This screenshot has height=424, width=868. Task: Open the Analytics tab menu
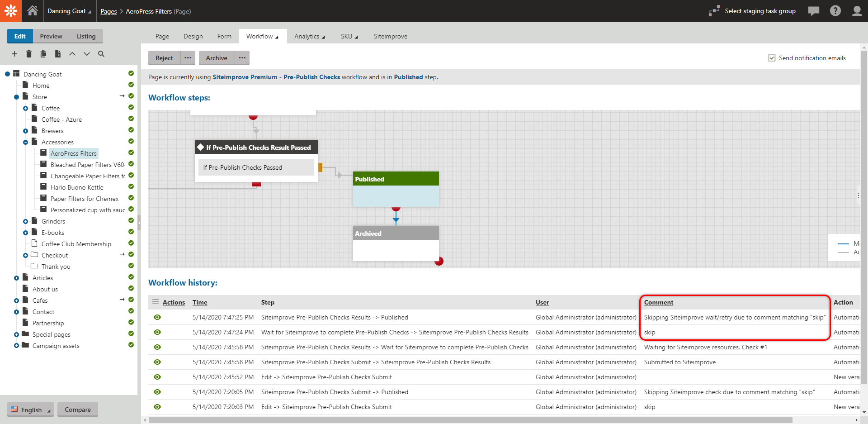(310, 36)
